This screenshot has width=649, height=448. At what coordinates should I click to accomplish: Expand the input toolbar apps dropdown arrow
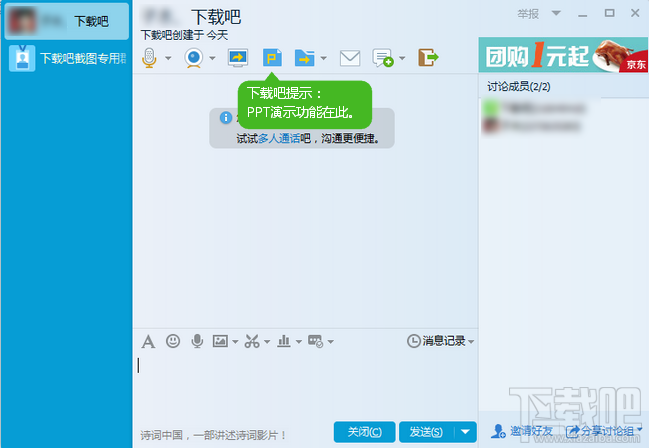pos(331,342)
